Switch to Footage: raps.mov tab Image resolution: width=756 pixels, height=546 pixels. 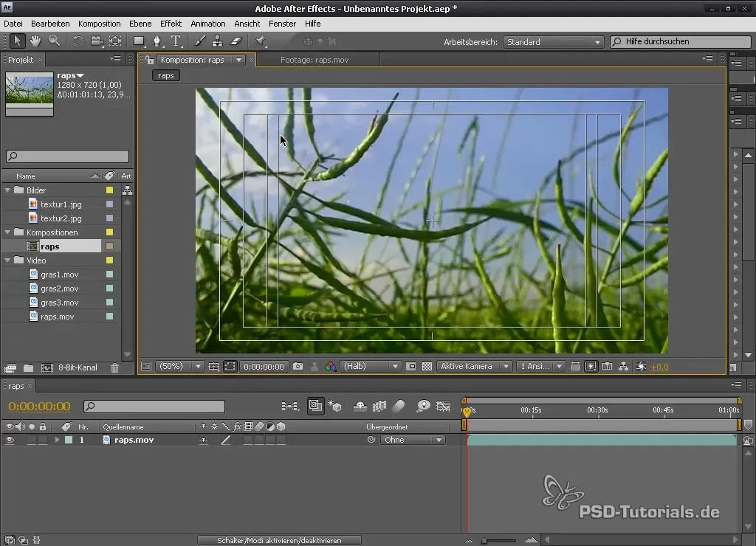(315, 60)
